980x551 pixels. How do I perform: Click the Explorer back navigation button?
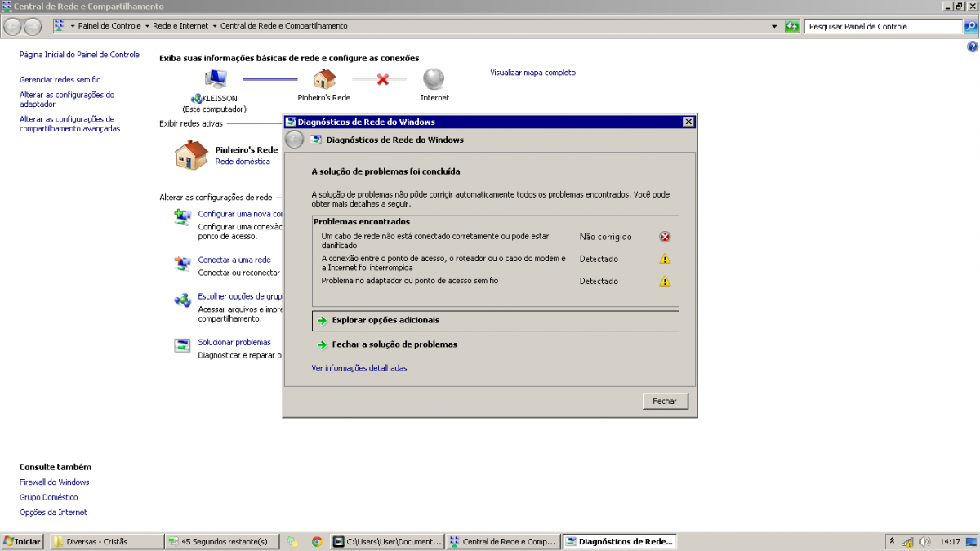click(12, 26)
